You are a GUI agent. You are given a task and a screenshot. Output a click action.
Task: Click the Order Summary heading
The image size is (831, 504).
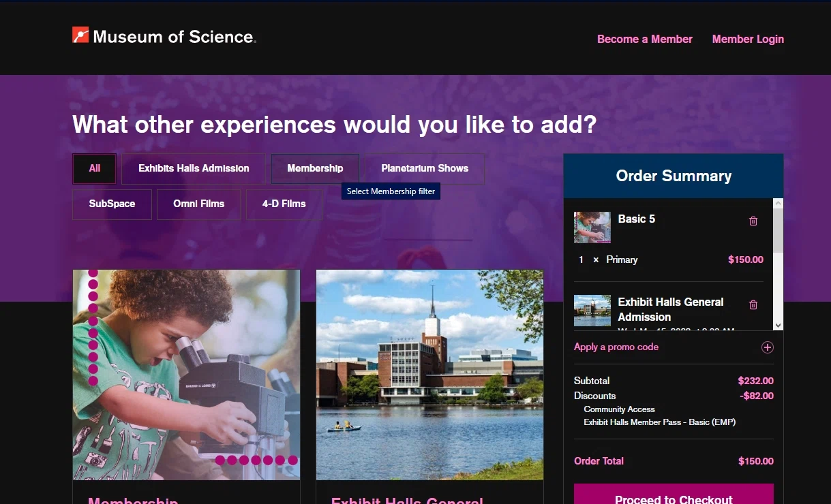674,176
